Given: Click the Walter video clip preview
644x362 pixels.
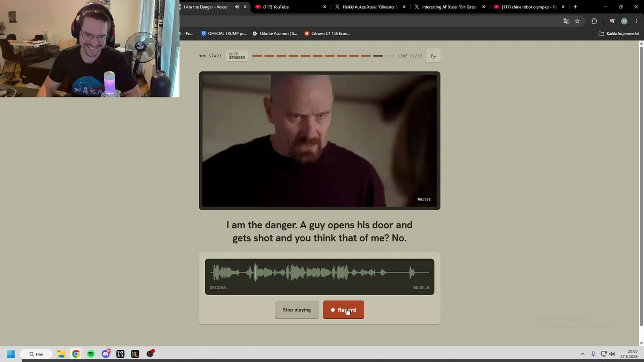Looking at the screenshot, I should [319, 141].
